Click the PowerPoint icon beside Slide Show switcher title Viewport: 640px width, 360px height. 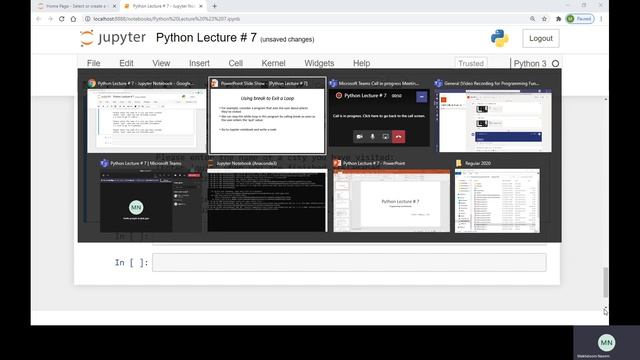[215, 84]
